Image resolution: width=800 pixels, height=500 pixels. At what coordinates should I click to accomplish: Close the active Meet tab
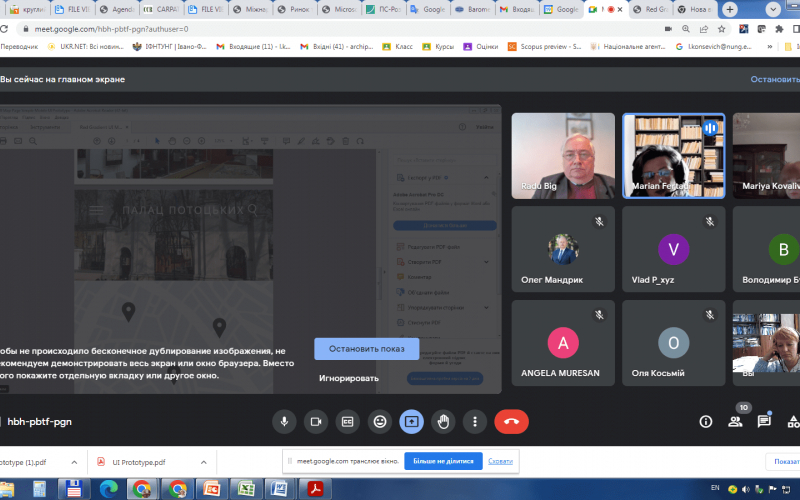[x=620, y=9]
